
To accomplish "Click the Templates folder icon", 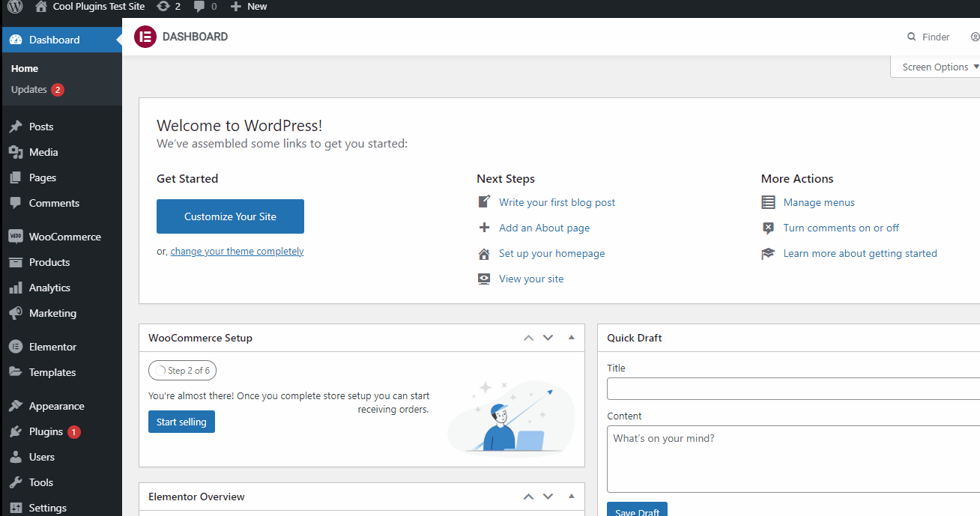I will coord(16,372).
